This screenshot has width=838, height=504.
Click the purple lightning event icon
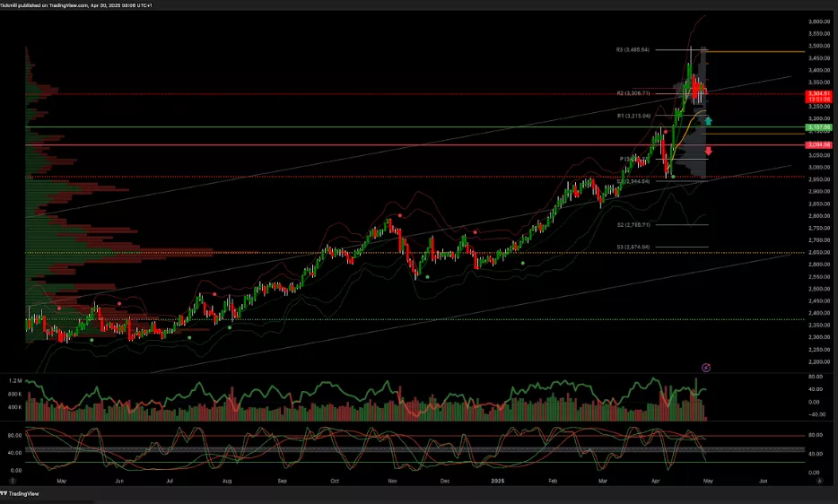point(706,367)
